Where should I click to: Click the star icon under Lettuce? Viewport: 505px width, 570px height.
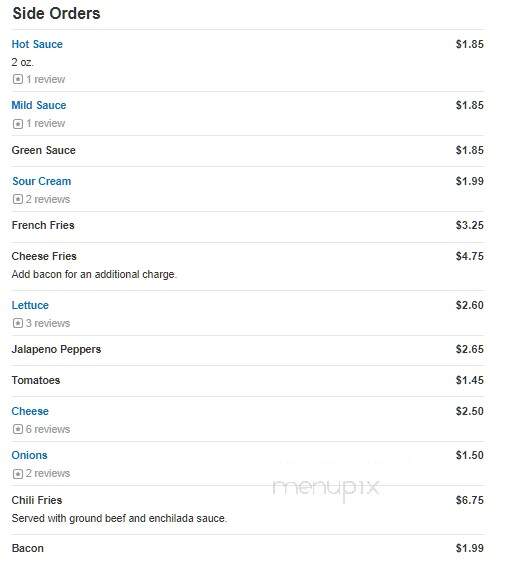(17, 323)
